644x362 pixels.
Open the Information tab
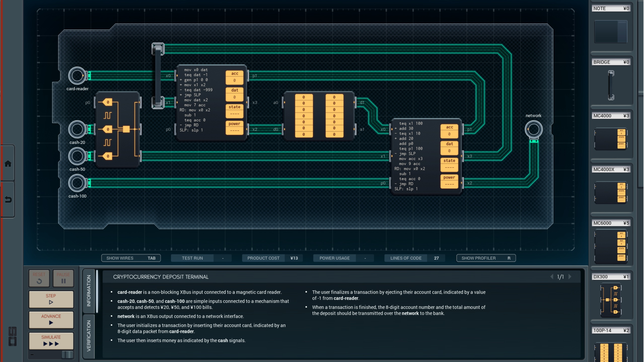pos(89,291)
